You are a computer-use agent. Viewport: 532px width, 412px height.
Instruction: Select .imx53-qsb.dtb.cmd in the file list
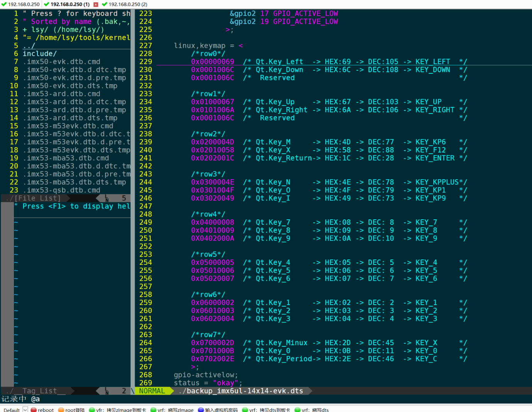point(61,190)
